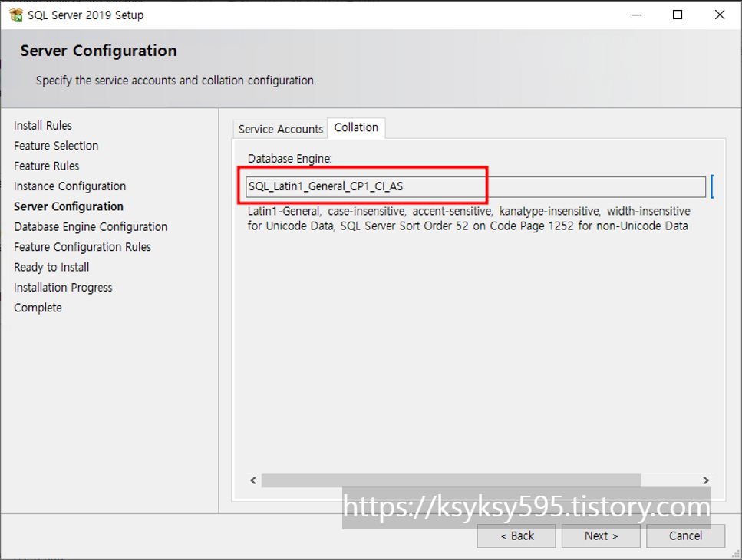The image size is (742, 560).
Task: Select Database Engine Configuration step
Action: click(91, 227)
